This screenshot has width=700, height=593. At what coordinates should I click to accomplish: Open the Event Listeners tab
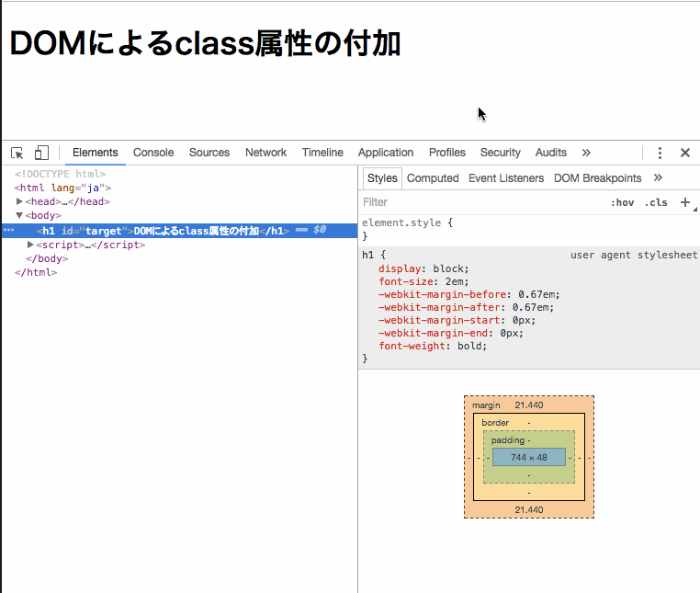(x=505, y=178)
